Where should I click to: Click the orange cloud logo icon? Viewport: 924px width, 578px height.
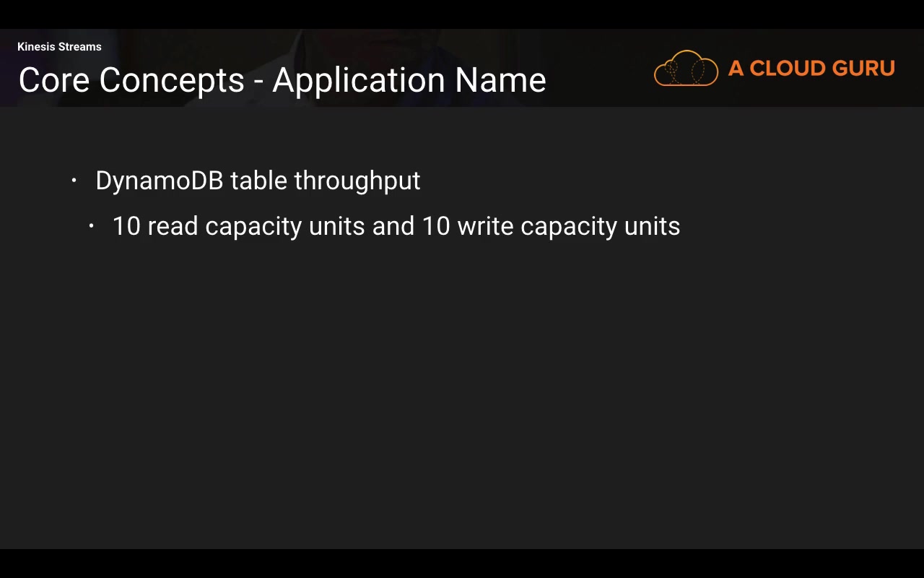pos(686,69)
